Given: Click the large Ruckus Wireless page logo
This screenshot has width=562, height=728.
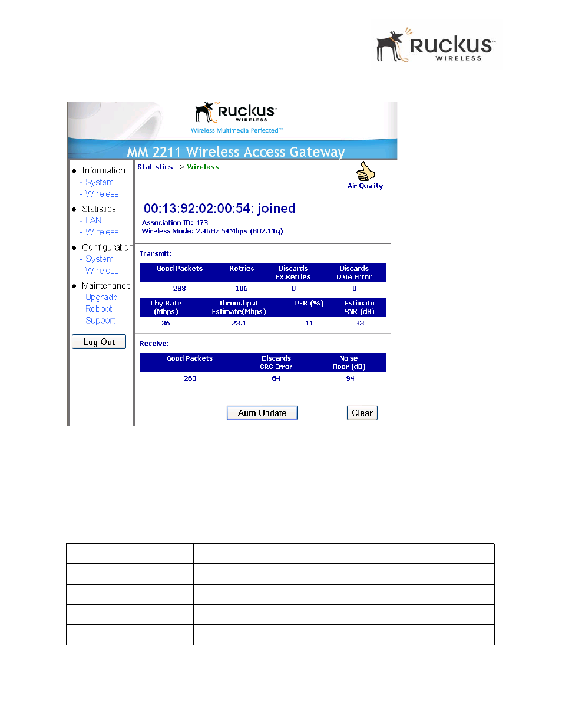Looking at the screenshot, I should coord(437,45).
